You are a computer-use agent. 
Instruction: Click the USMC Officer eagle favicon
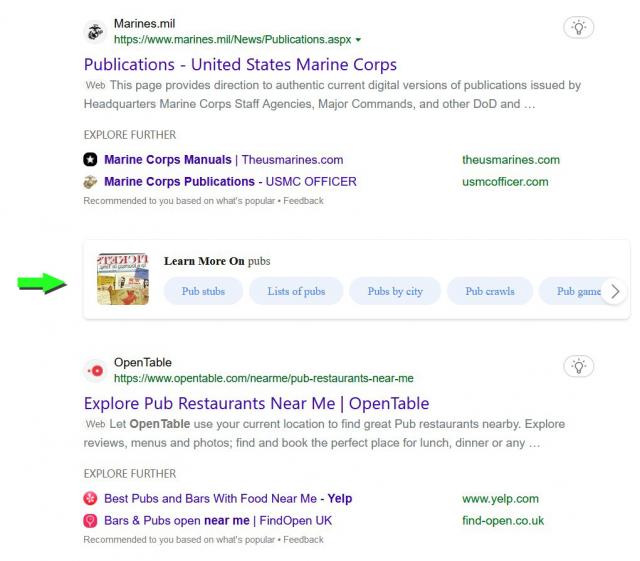[x=90, y=182]
